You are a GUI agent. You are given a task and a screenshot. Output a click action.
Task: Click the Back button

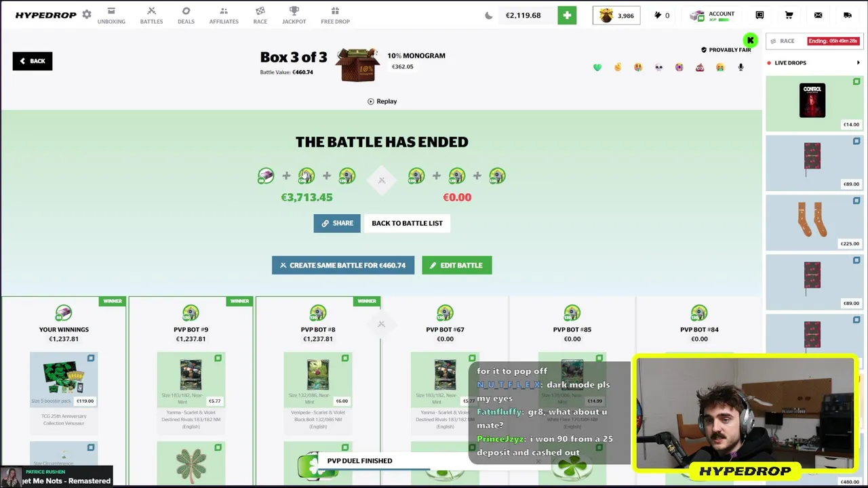point(32,61)
